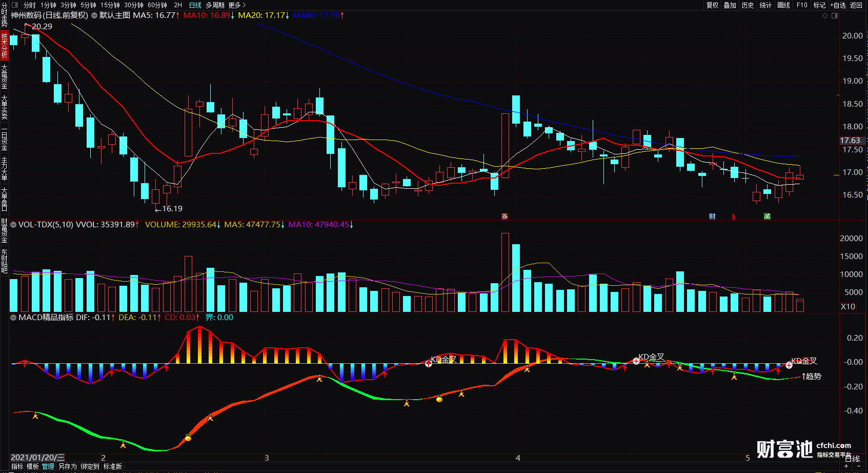The height and width of the screenshot is (473, 868).
Task: Click the red 张 marker under the candles
Action: pos(504,216)
